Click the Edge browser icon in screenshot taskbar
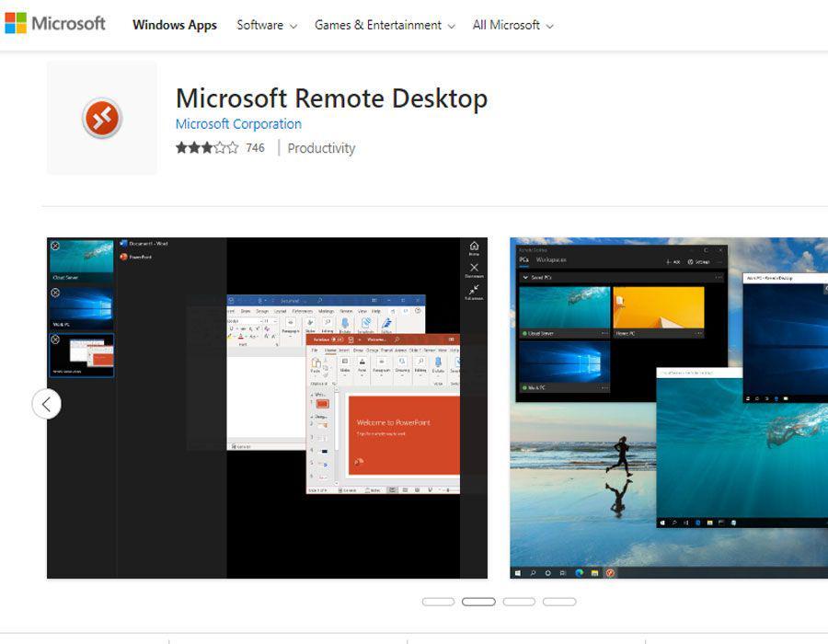The width and height of the screenshot is (828, 644). click(580, 573)
